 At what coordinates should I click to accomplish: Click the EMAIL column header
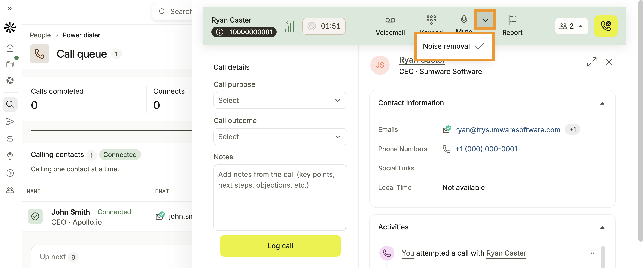click(x=164, y=191)
